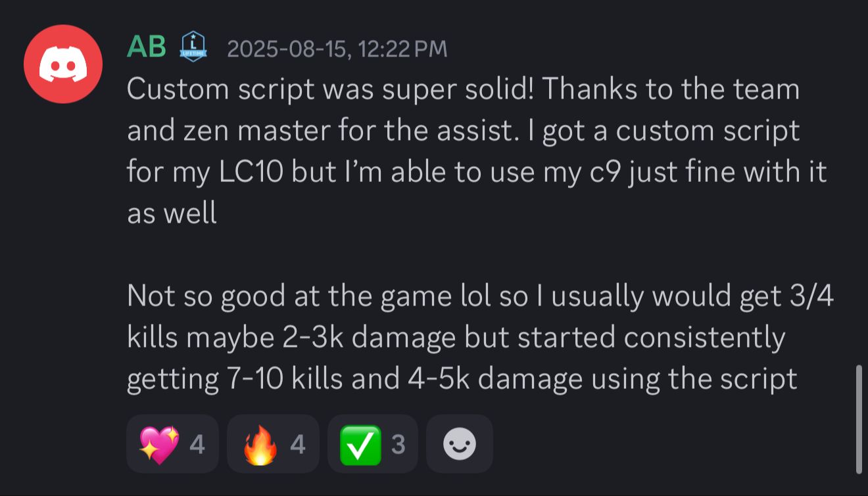This screenshot has width=868, height=496.
Task: Click the vertical scrollbar thumb
Action: 859,418
